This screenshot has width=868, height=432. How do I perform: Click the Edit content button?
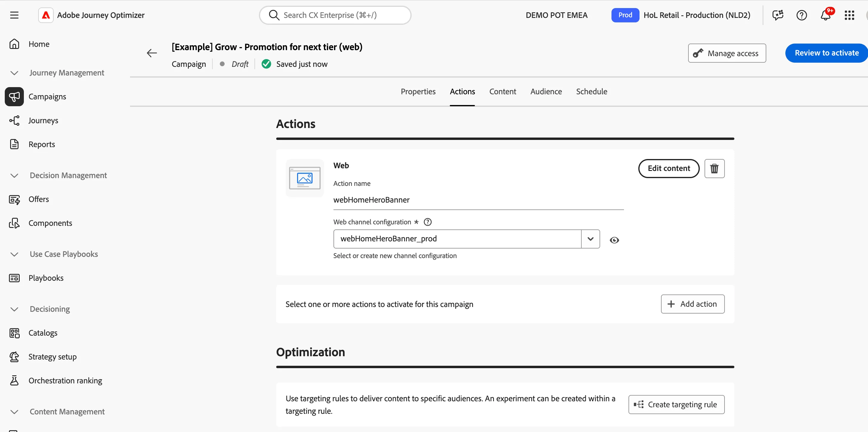(668, 169)
